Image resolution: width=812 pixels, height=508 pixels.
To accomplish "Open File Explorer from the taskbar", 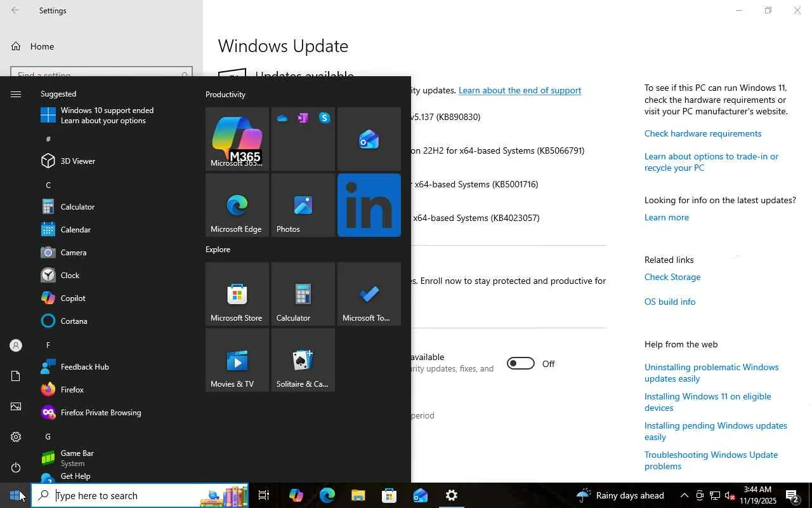I will 358,495.
